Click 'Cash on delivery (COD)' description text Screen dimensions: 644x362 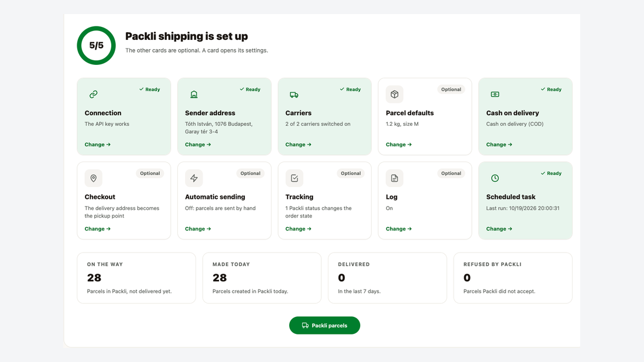point(515,124)
